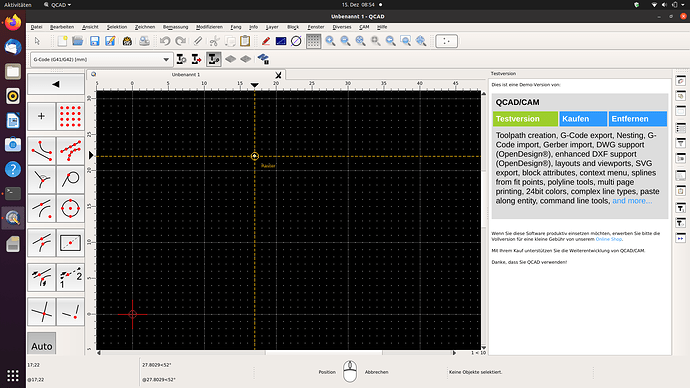Select Snap to Endpoints tool
Image resolution: width=690 pixels, height=388 pixels.
[x=41, y=150]
